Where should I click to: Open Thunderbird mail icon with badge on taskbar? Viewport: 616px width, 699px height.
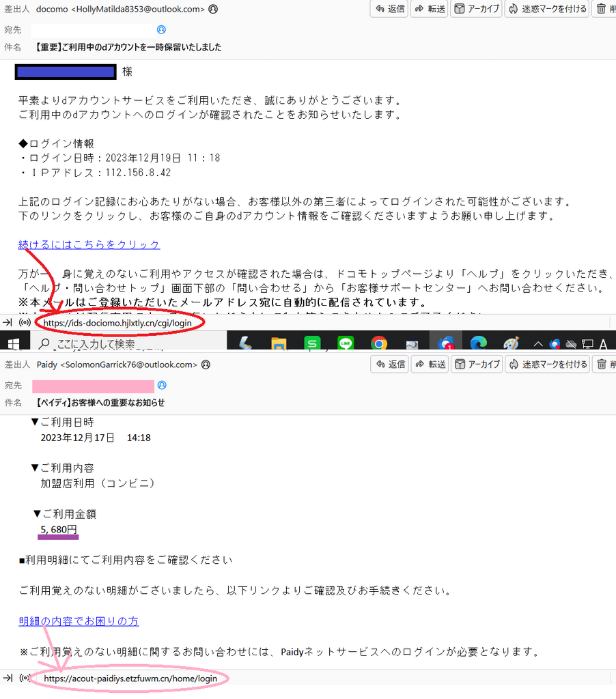point(445,343)
